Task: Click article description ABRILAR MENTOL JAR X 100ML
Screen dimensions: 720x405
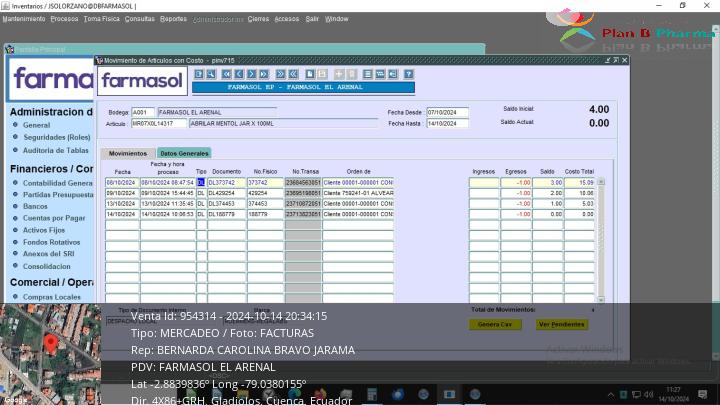Action: [x=283, y=124]
